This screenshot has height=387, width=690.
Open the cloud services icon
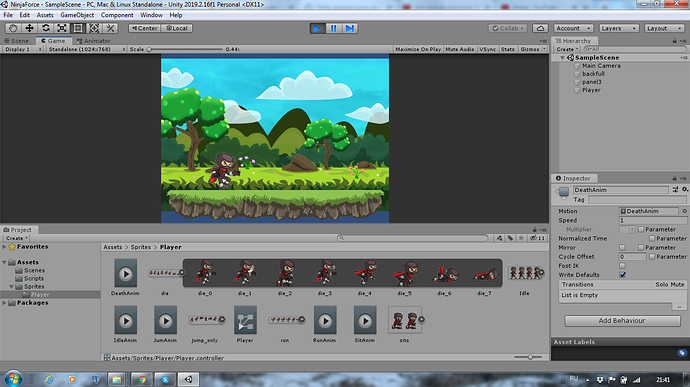click(540, 28)
